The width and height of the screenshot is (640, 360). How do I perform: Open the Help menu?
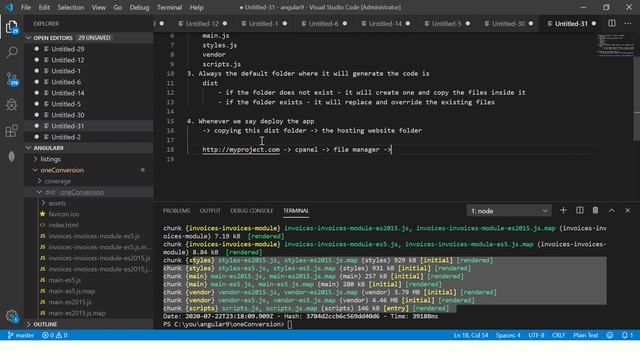[196, 7]
